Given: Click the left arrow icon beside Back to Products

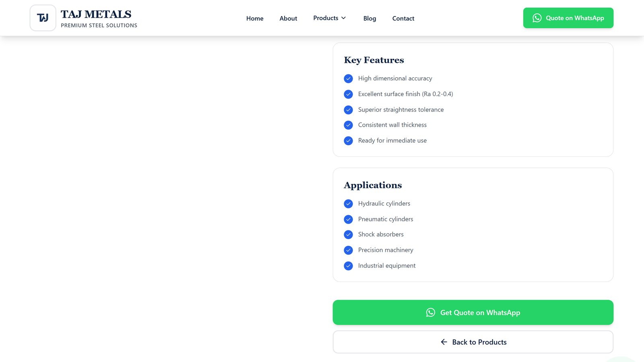Looking at the screenshot, I should click(444, 342).
